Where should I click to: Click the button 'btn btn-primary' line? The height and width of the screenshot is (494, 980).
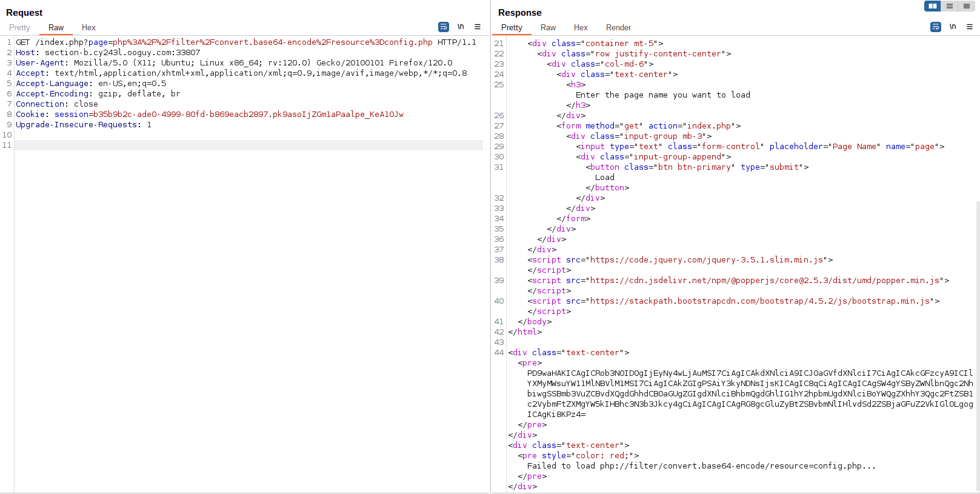coord(697,167)
